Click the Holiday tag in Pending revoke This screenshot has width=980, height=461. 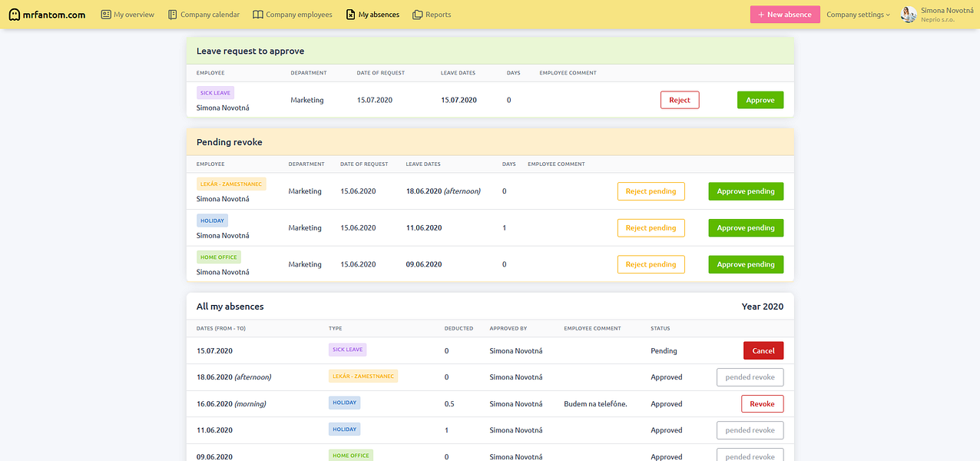click(x=212, y=221)
